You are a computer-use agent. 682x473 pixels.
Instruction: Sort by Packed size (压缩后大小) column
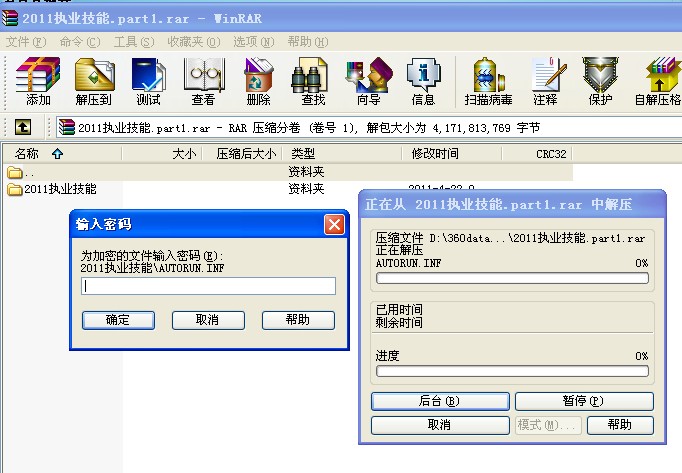tap(242, 154)
